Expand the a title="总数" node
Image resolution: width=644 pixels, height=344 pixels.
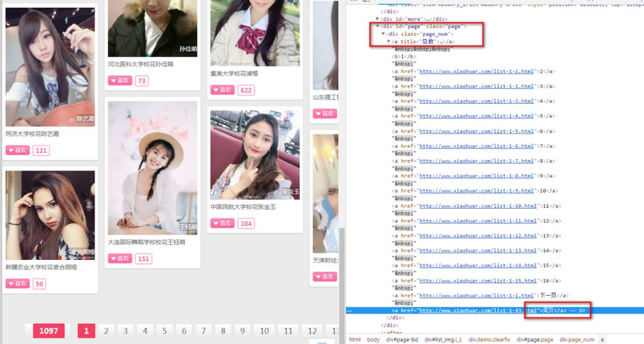(x=389, y=42)
